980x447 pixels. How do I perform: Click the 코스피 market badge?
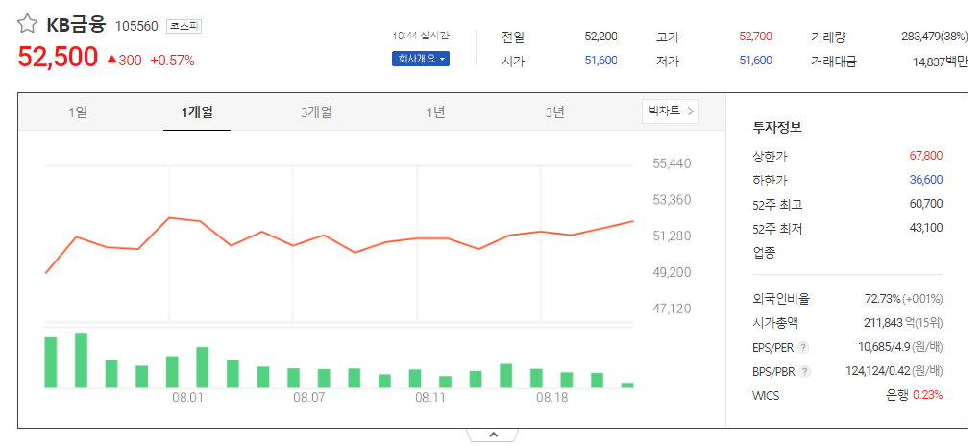184,26
